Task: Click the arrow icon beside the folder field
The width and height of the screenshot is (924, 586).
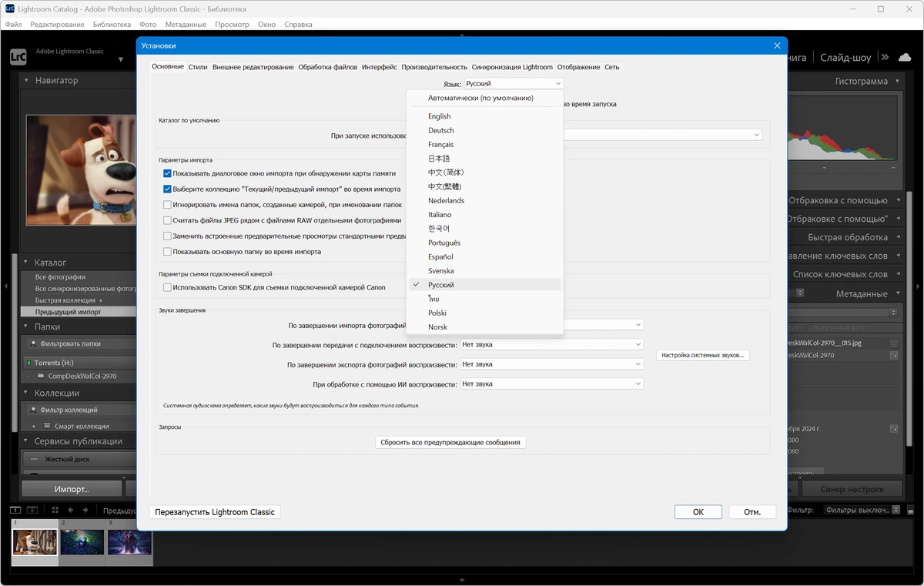Action: click(893, 356)
